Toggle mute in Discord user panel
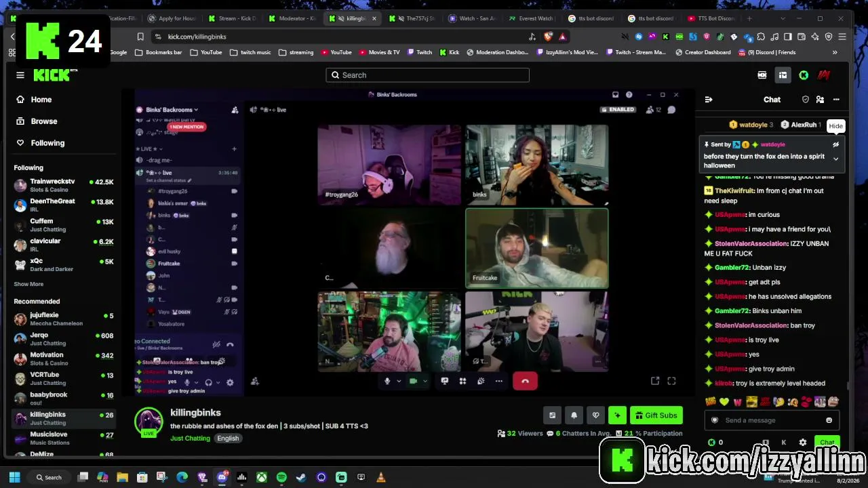868x488 pixels. [187, 382]
